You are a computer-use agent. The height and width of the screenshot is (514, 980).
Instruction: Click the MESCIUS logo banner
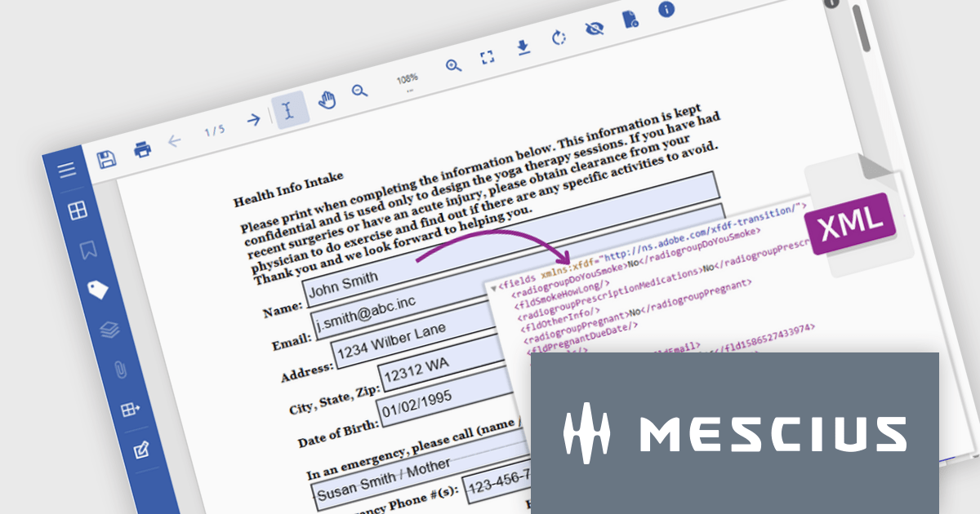pyautogui.click(x=735, y=433)
